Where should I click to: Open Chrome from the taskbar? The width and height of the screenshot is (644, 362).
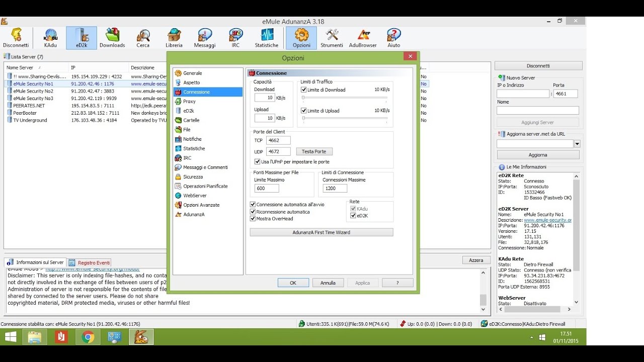click(x=88, y=337)
